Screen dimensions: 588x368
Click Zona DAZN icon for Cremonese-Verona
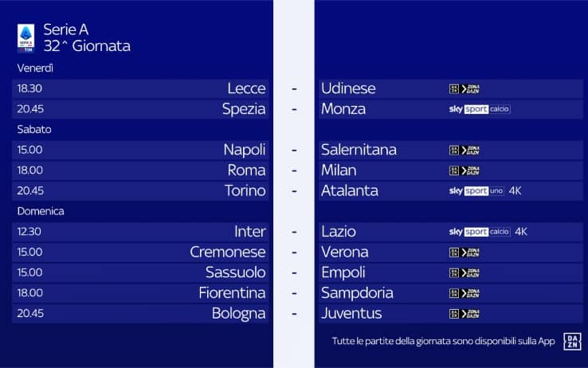pos(464,253)
